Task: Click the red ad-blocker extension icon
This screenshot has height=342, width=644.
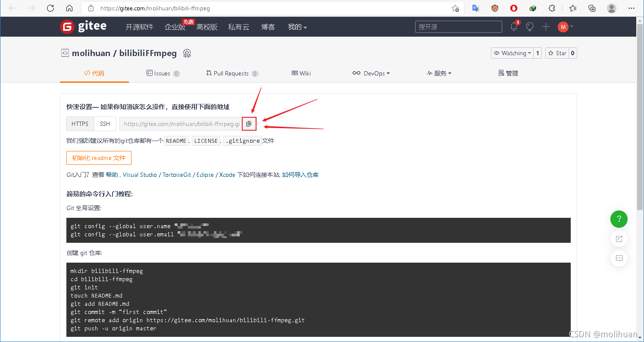Action: coord(514,8)
